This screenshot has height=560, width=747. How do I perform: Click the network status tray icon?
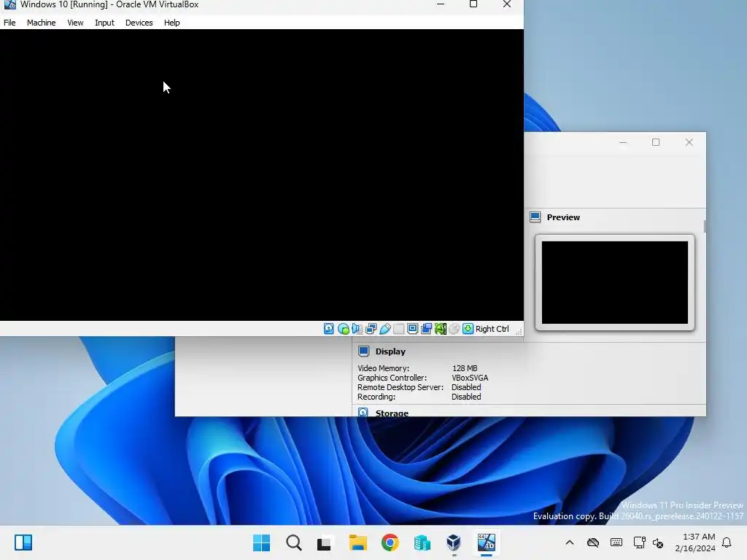(x=639, y=542)
